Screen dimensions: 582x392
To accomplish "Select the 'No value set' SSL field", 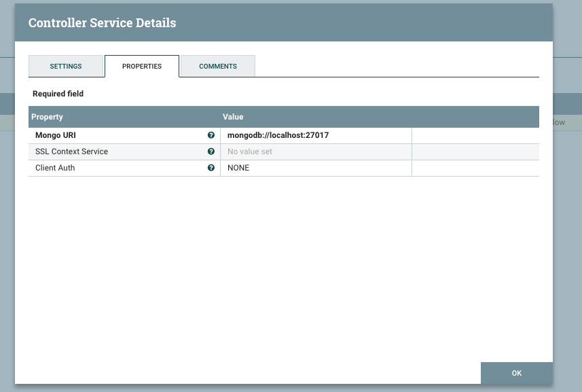I will pos(250,152).
